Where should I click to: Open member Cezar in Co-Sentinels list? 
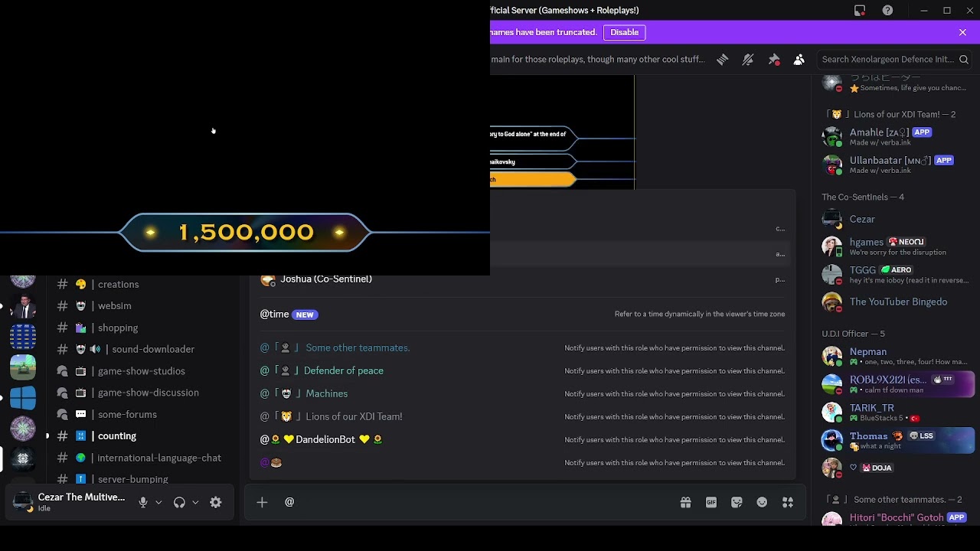tap(895, 219)
